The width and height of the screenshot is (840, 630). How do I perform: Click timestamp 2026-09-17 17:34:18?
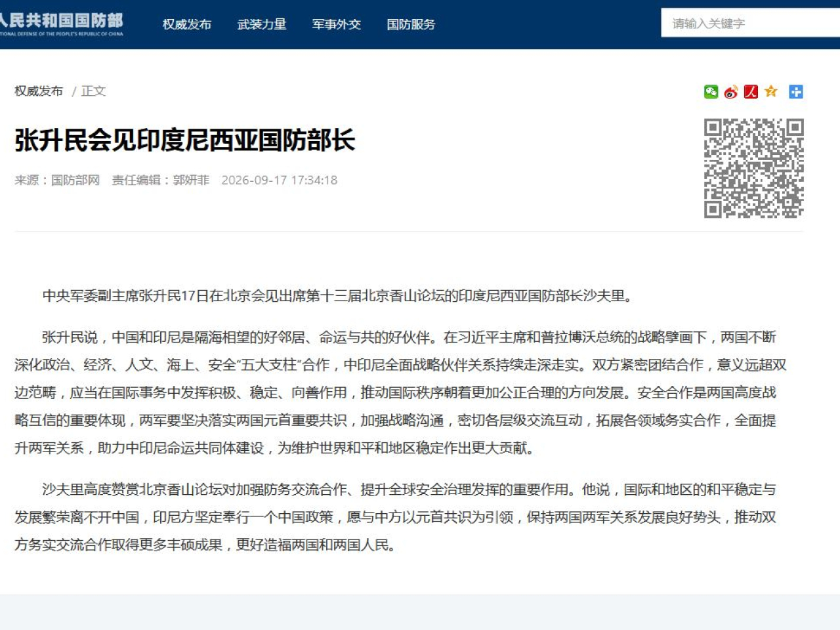click(x=280, y=180)
